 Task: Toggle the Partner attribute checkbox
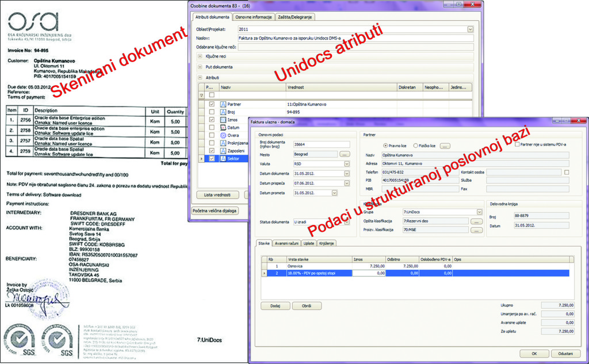[x=212, y=104]
